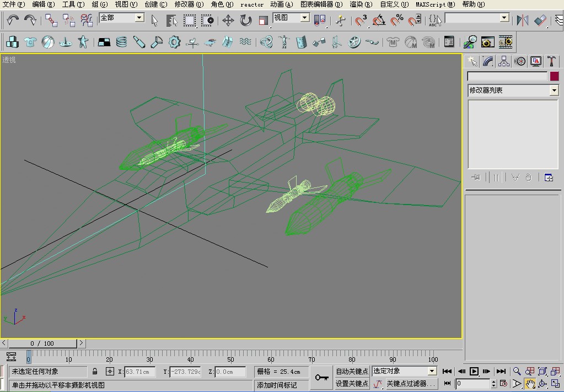
Task: Toggle Percent Snap on the toolbar
Action: point(396,20)
